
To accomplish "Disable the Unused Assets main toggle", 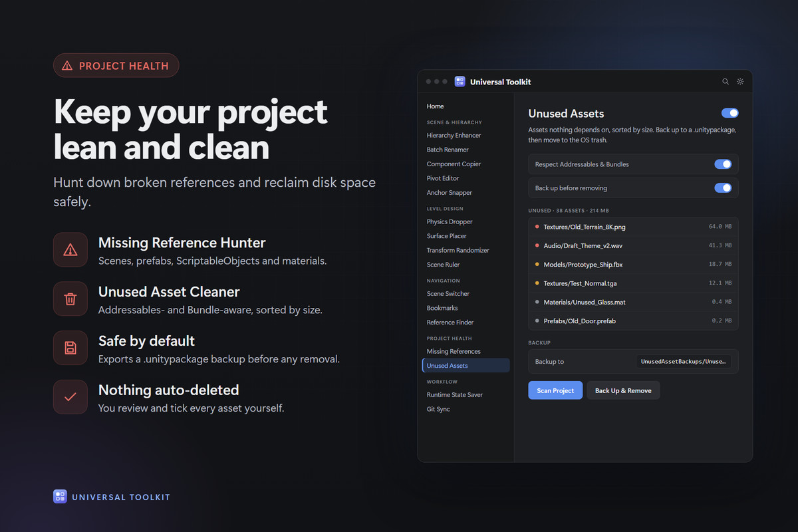I will pos(730,113).
